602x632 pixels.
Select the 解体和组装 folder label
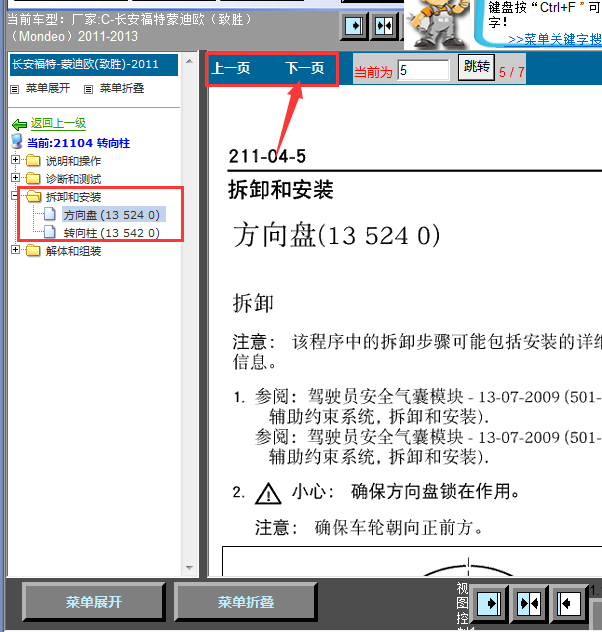point(73,251)
